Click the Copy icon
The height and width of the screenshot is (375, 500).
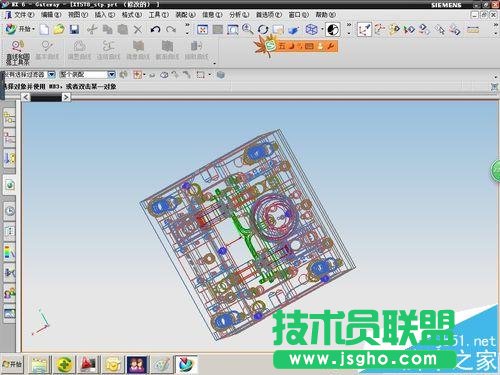pos(107,30)
